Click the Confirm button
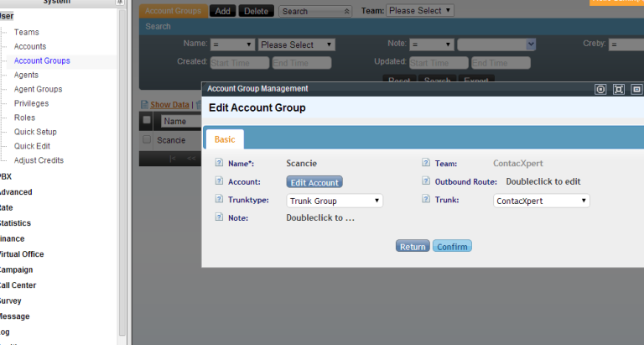 (x=452, y=246)
